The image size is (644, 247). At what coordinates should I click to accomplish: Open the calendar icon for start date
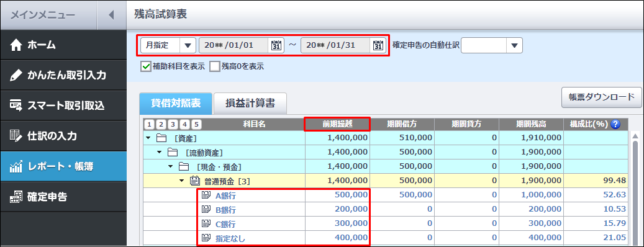pos(276,45)
